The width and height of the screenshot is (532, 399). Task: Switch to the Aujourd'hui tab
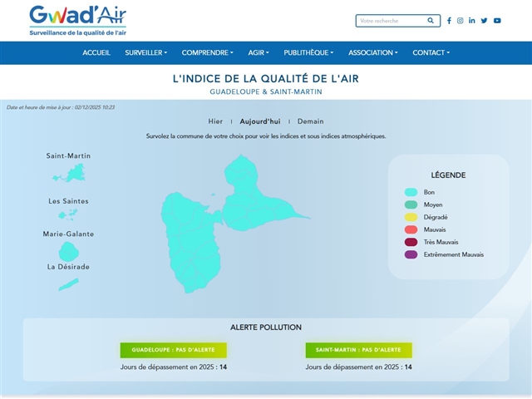pyautogui.click(x=260, y=121)
